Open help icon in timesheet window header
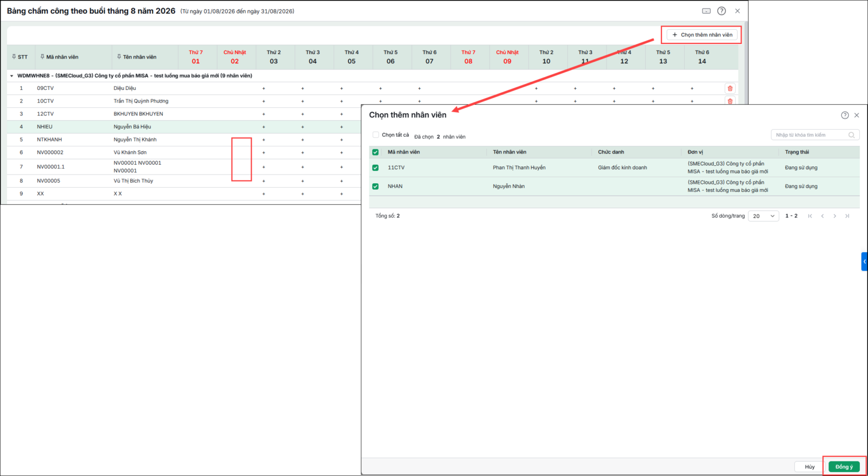This screenshot has width=868, height=476. pos(722,11)
